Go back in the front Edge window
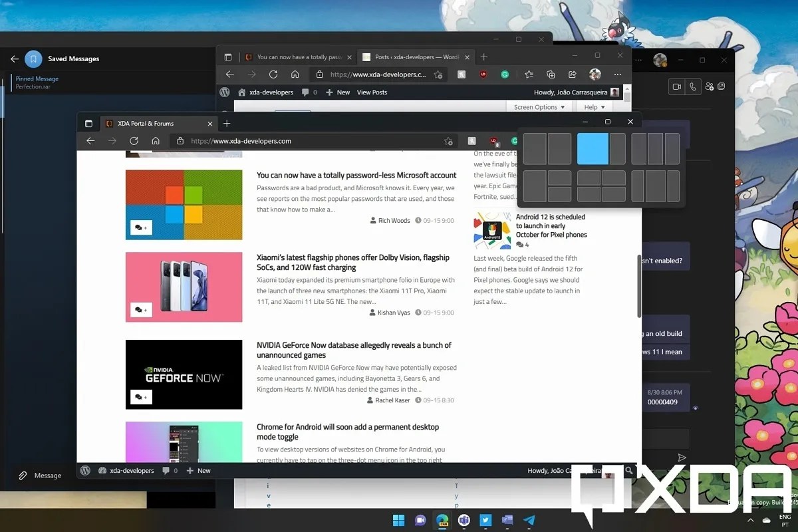 pyautogui.click(x=90, y=141)
